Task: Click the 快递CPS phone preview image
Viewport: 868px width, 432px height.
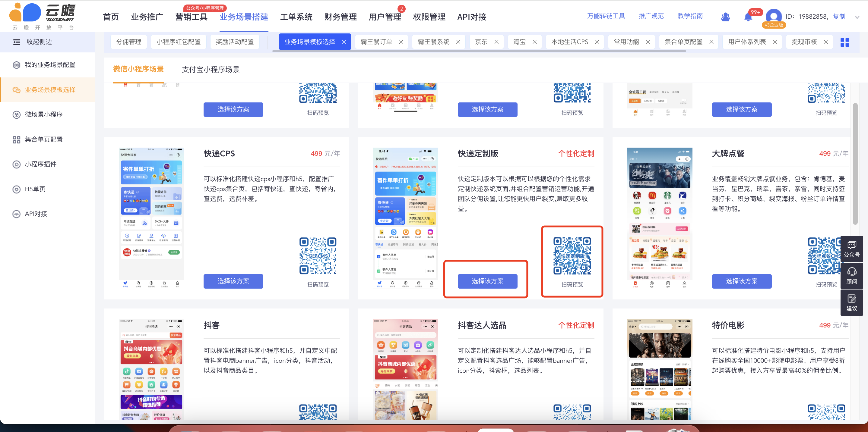Action: click(151, 218)
